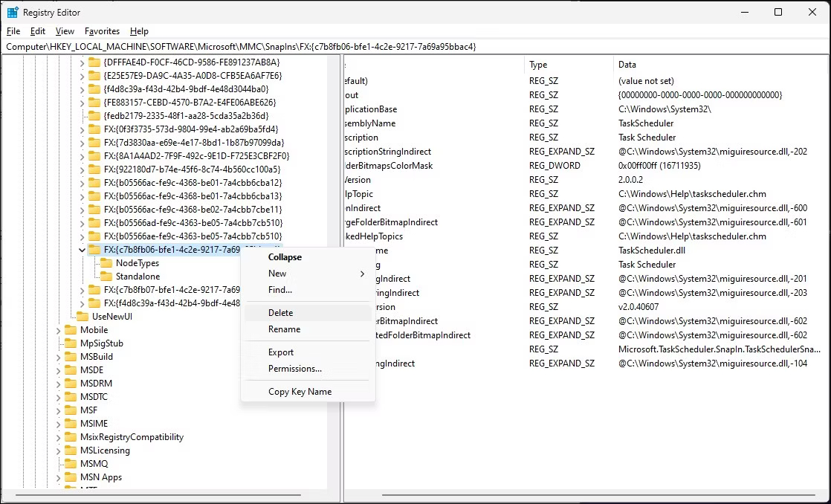This screenshot has width=831, height=504.
Task: Choose Copy Key Name in context menu
Action: [x=308, y=392]
